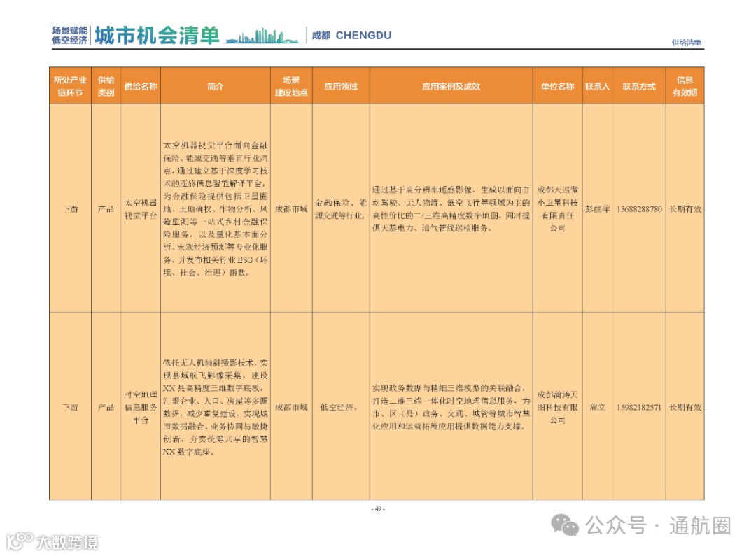Click '长期有效' in the 彭丽萍 row

[685, 209]
